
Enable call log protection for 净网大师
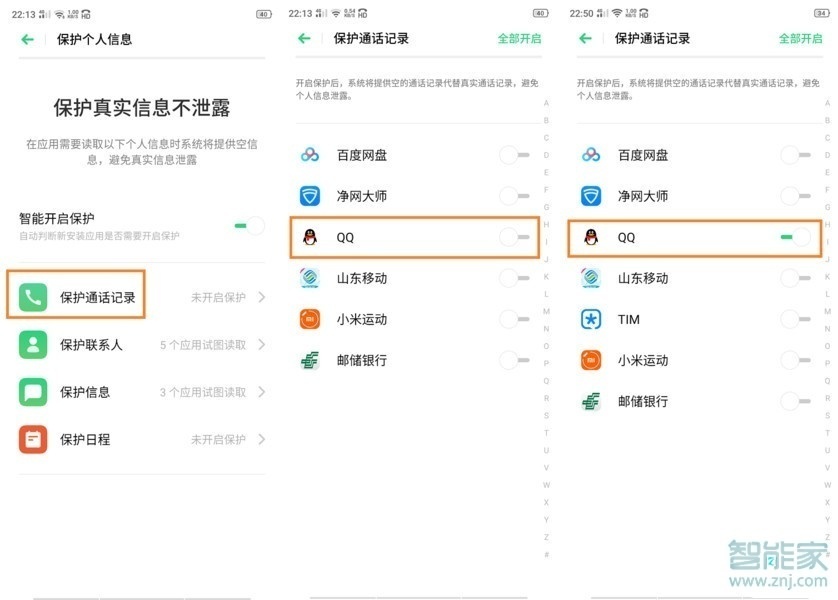click(x=515, y=196)
